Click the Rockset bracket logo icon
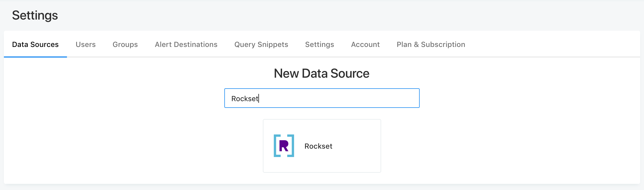This screenshot has width=644, height=190. pyautogui.click(x=284, y=146)
